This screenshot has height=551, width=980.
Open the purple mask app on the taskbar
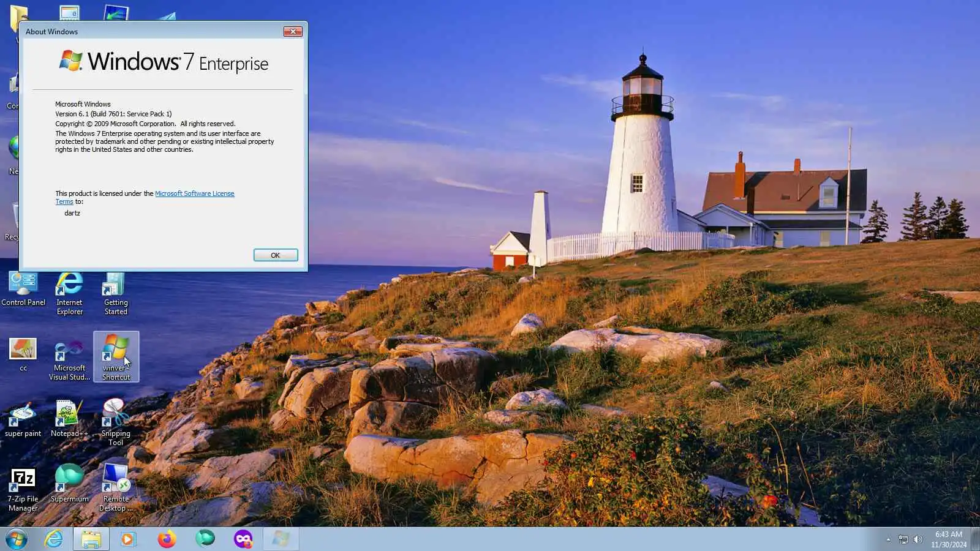pyautogui.click(x=243, y=539)
